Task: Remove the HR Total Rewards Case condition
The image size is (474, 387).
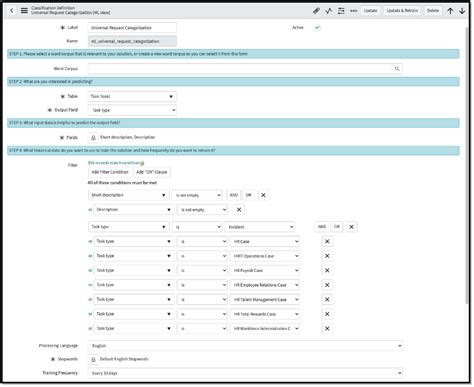Action: tap(327, 314)
